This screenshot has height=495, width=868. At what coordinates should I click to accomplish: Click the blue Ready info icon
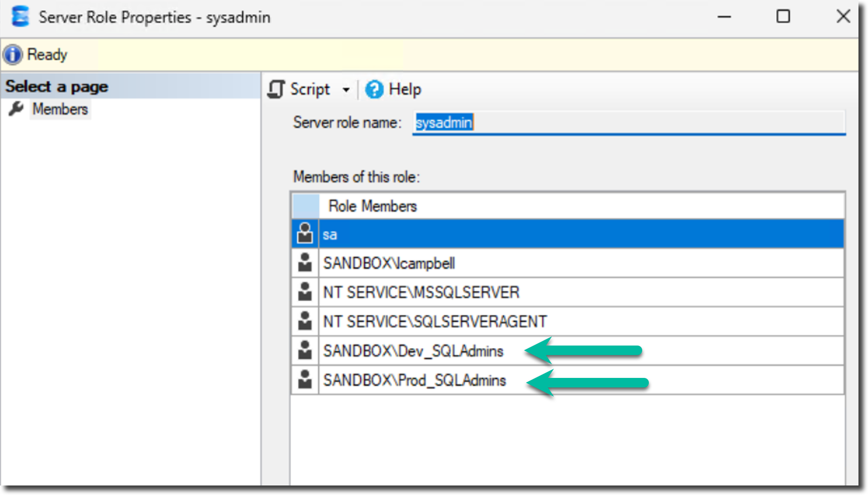(x=13, y=55)
